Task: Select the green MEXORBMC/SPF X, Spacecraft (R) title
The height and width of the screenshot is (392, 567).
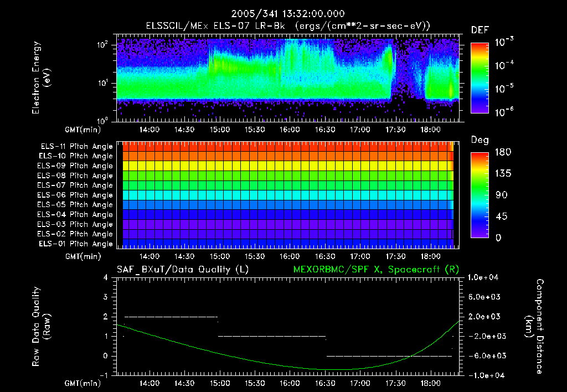Action: [x=376, y=270]
